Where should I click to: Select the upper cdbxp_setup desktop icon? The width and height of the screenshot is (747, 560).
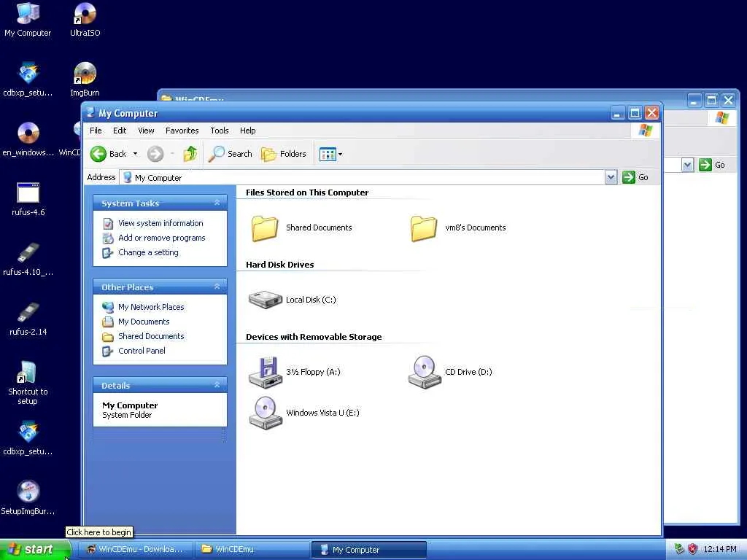click(28, 79)
